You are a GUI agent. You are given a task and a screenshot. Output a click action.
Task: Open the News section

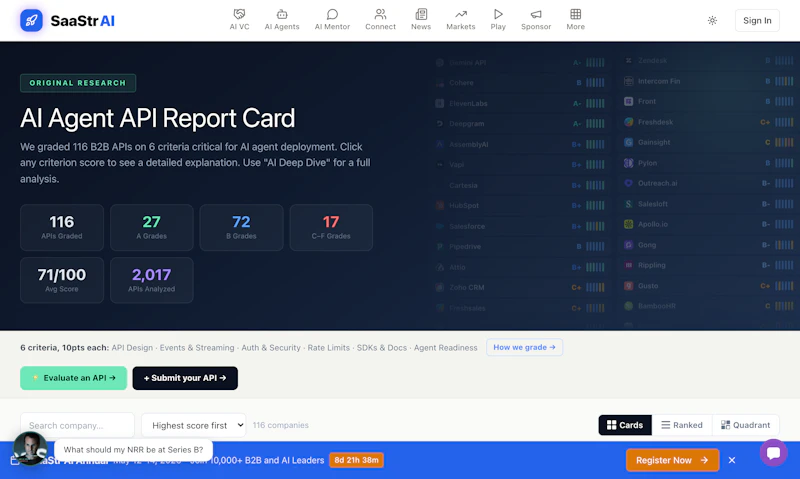point(421,20)
